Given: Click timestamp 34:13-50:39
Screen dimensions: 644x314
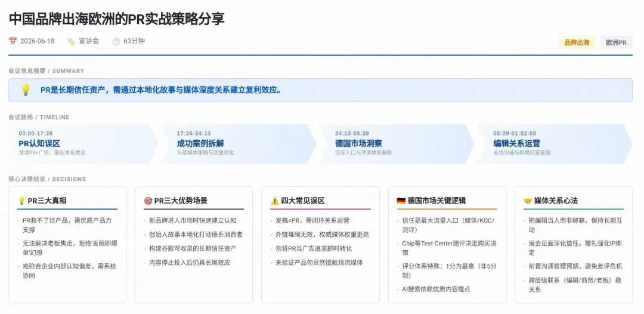Looking at the screenshot, I should [352, 134].
